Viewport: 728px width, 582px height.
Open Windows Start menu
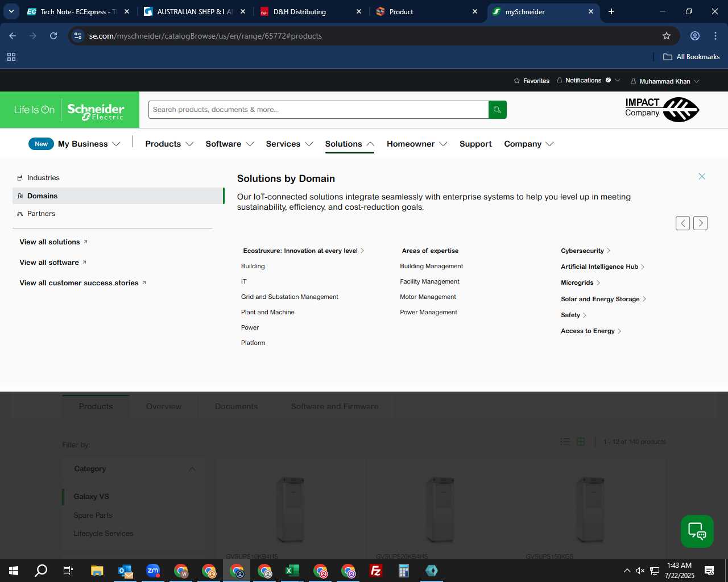[14, 571]
